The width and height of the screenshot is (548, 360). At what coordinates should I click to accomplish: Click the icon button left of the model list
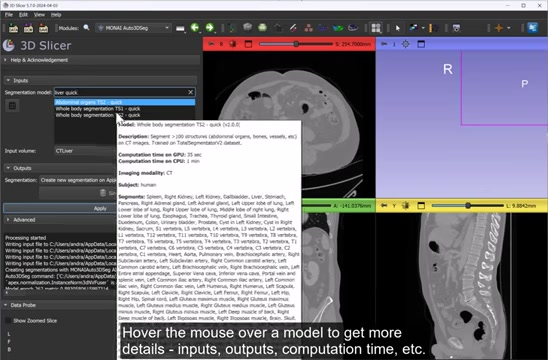pyautogui.click(x=12, y=106)
